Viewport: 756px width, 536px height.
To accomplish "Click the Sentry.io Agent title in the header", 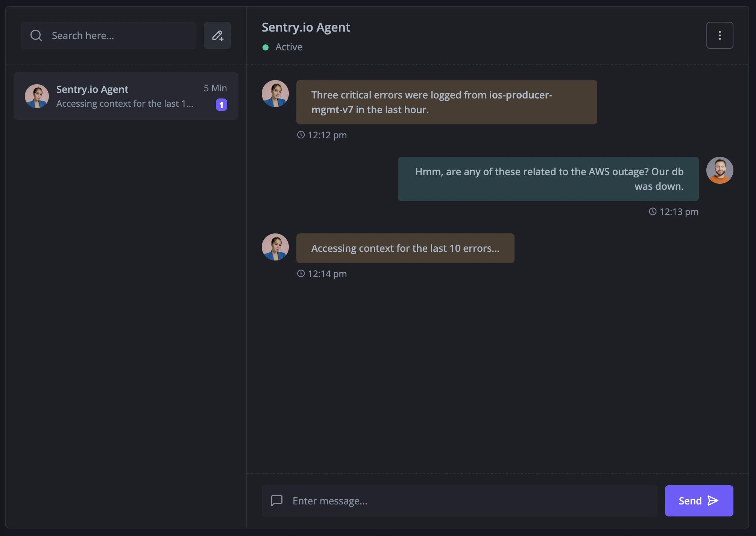I will point(306,27).
